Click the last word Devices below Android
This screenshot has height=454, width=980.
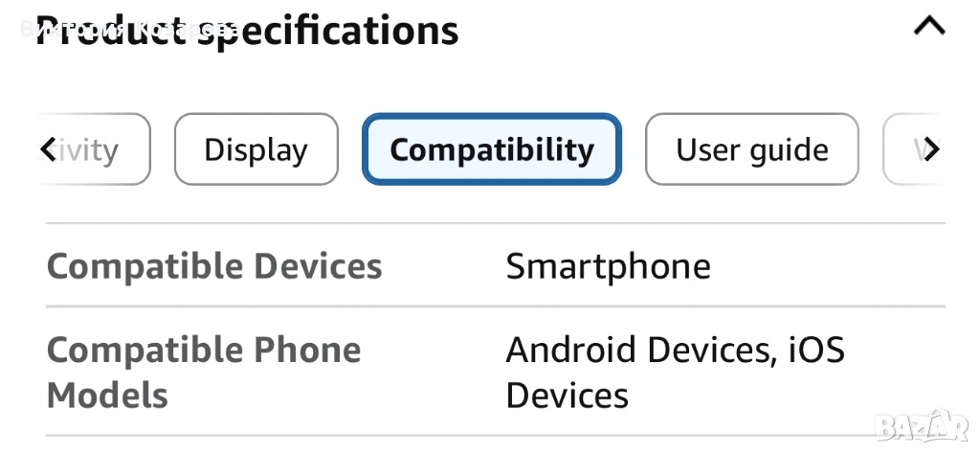(567, 396)
